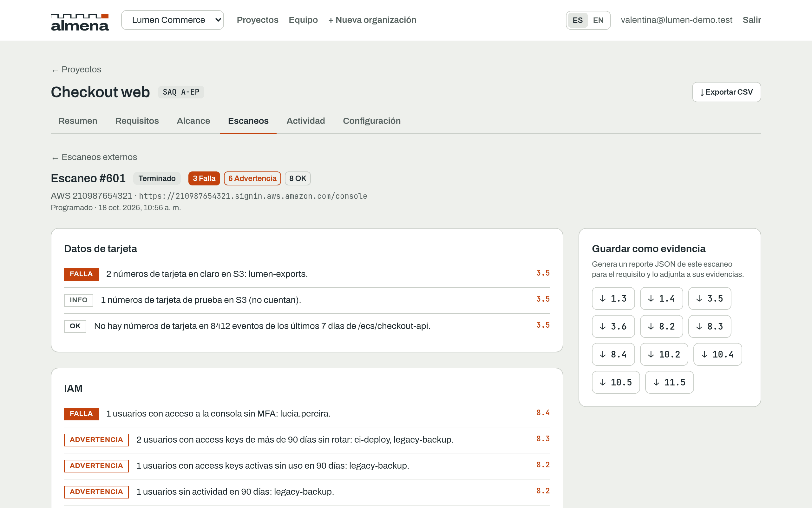Click the 6 Advertencia badge

click(252, 178)
